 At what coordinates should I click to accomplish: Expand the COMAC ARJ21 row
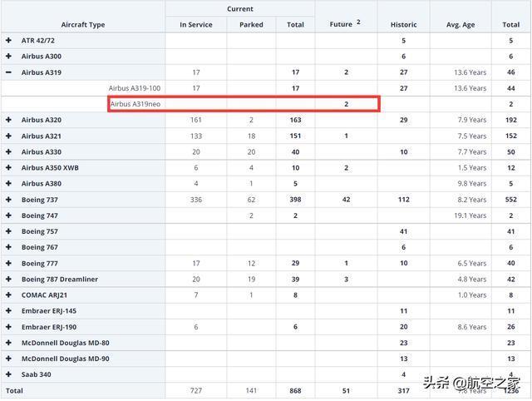point(9,295)
